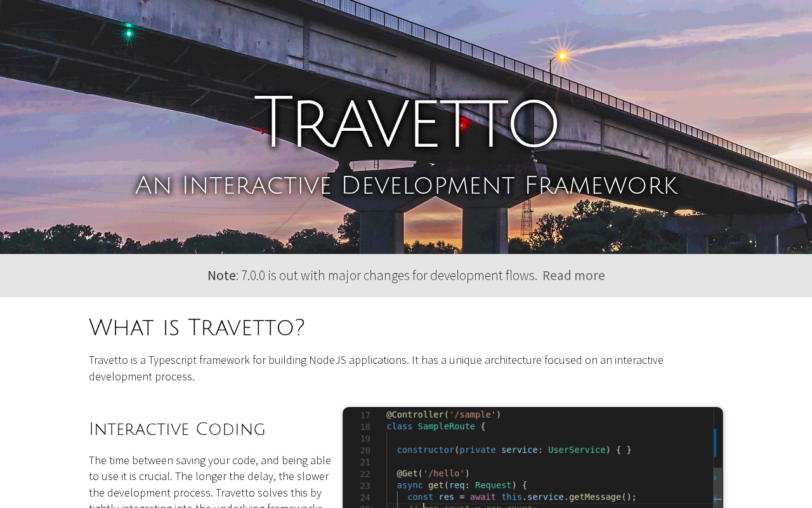Click the constructor code line in screenshot
This screenshot has height=508, width=812.
pyautogui.click(x=514, y=450)
